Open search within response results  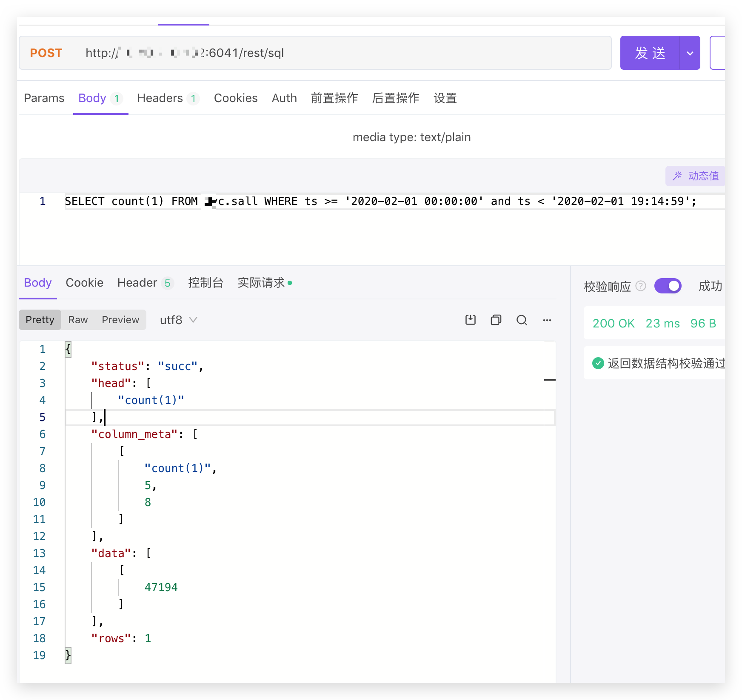522,320
